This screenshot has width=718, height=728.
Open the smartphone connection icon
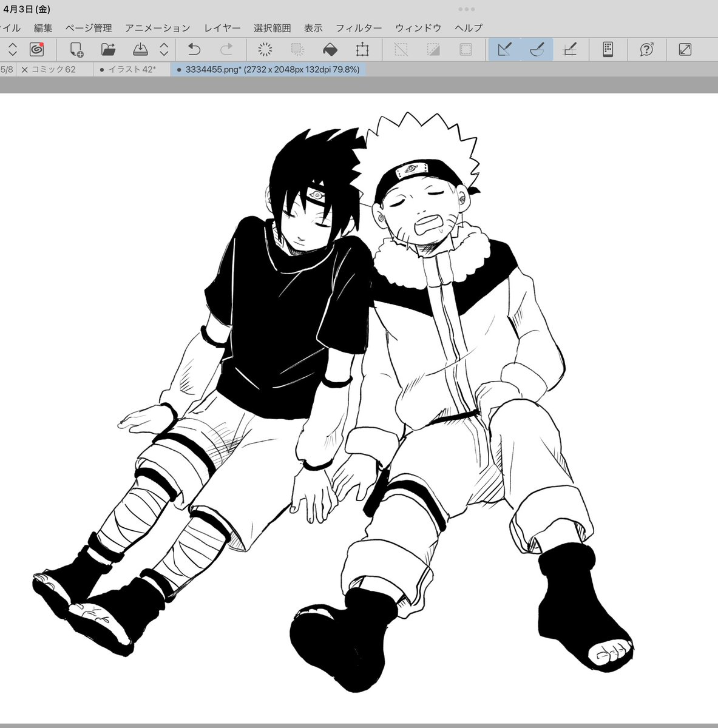click(608, 49)
